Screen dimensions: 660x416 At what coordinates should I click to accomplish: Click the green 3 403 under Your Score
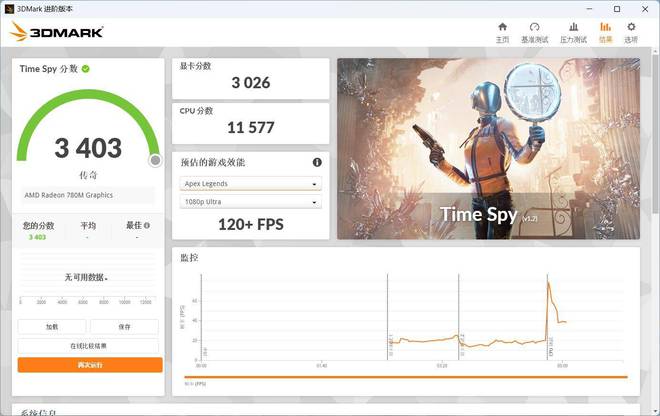(37, 237)
